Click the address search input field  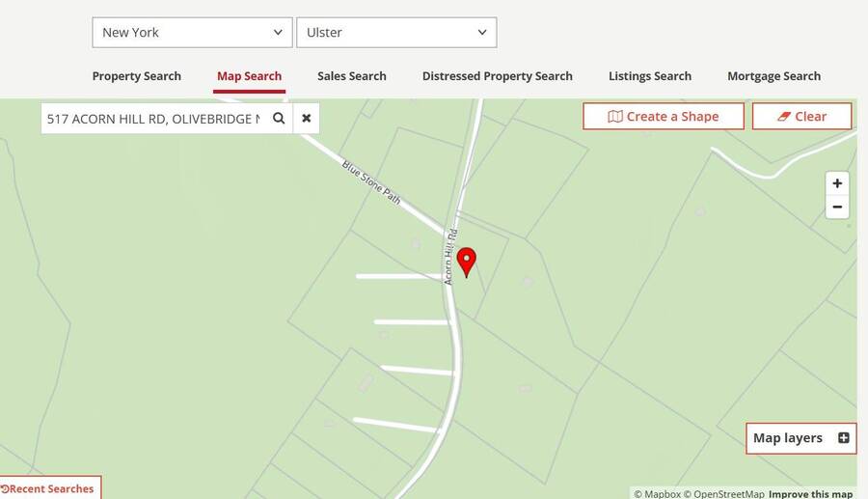pyautogui.click(x=153, y=119)
